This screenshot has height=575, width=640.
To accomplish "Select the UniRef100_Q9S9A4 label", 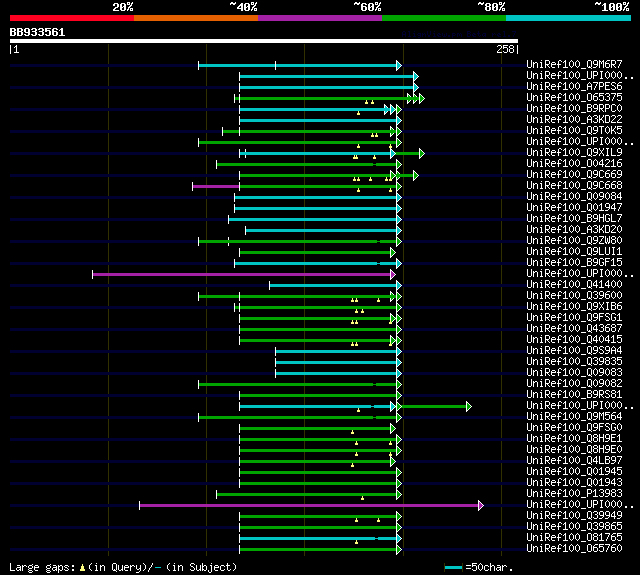I will [x=574, y=351].
